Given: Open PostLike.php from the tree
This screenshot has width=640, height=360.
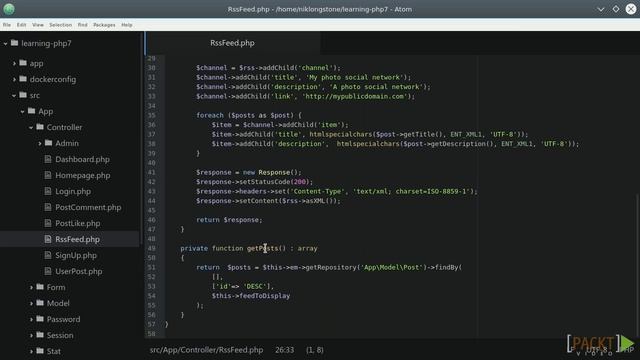Looking at the screenshot, I should pyautogui.click(x=78, y=224).
